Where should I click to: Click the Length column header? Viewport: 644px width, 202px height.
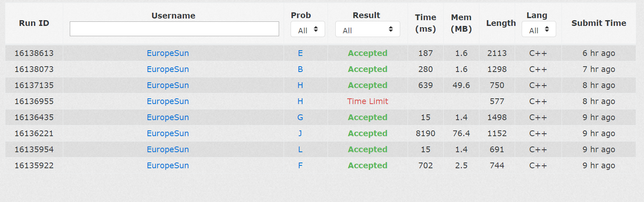click(501, 23)
